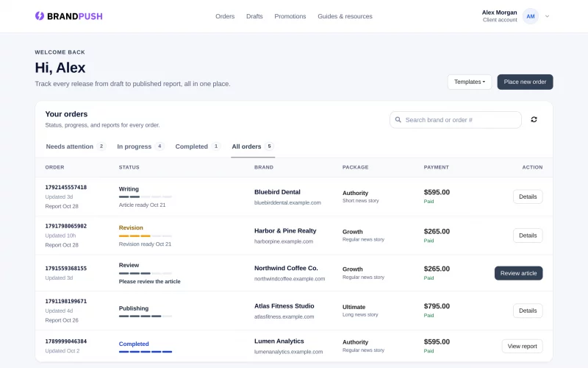View report for Lumen Analytics
588x368 pixels.
click(522, 346)
